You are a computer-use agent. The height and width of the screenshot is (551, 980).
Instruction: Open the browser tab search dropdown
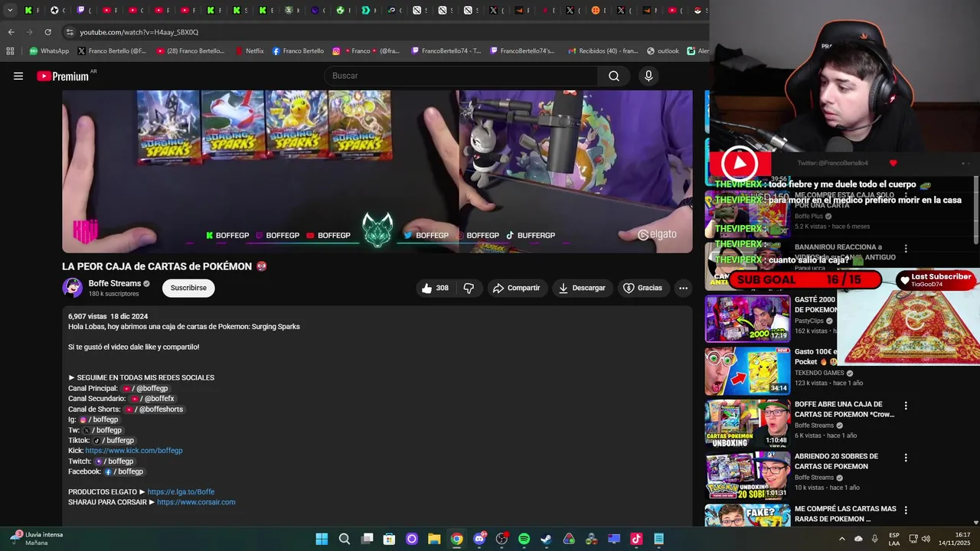[x=10, y=10]
